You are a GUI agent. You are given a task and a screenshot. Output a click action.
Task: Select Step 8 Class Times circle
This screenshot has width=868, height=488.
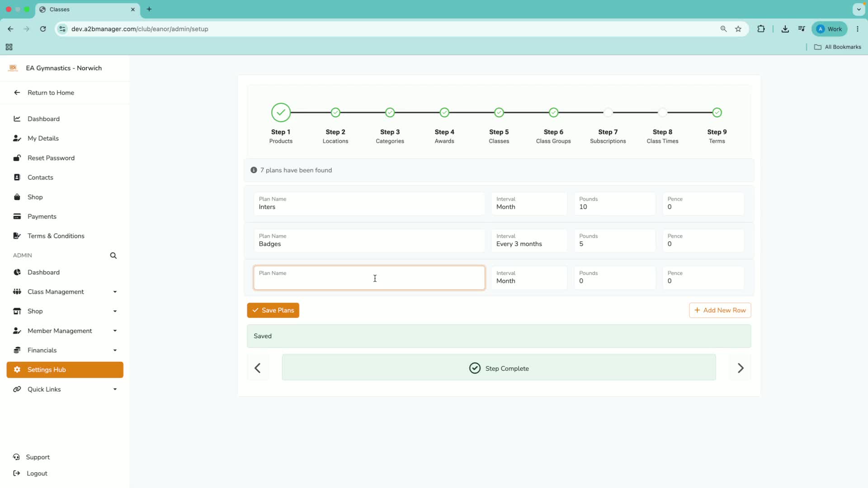(662, 113)
